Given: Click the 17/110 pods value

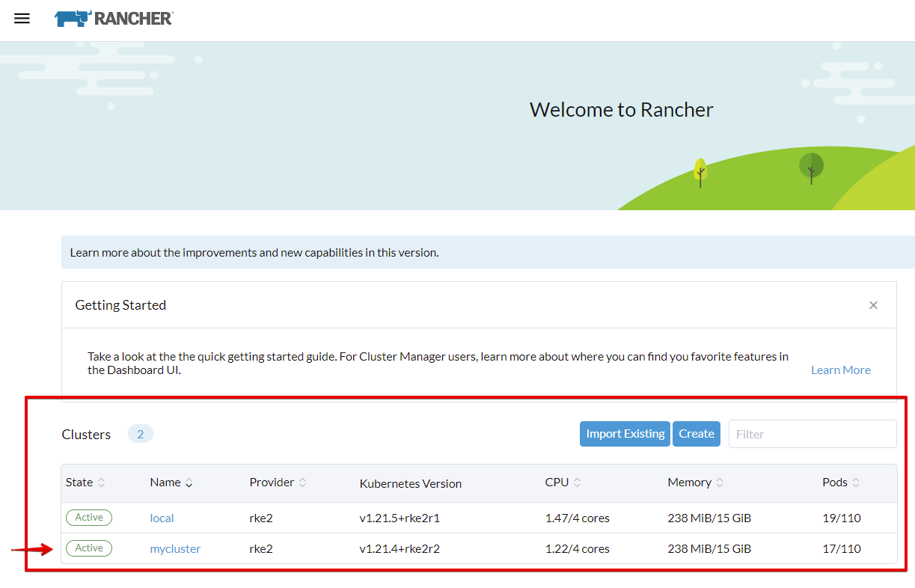Looking at the screenshot, I should (842, 548).
